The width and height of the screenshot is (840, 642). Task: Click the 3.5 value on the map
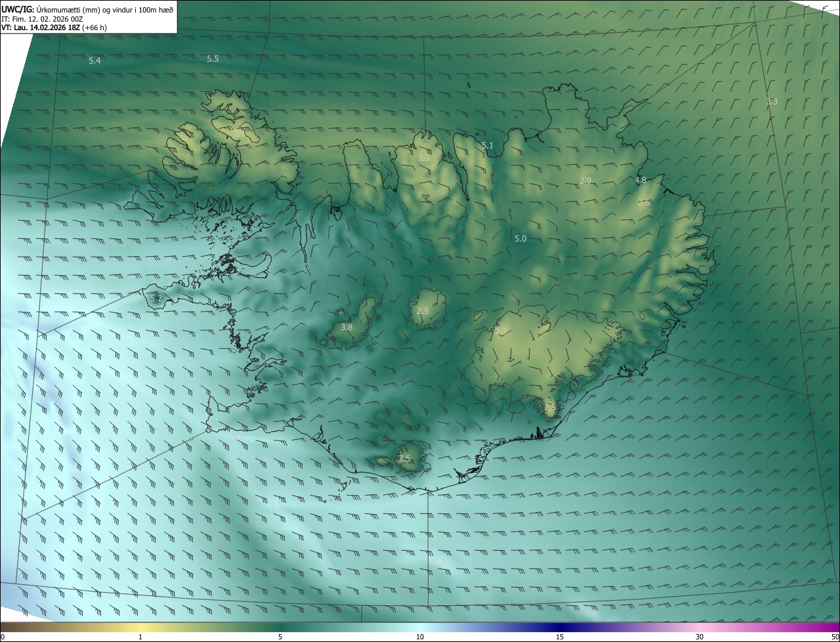pos(404,459)
